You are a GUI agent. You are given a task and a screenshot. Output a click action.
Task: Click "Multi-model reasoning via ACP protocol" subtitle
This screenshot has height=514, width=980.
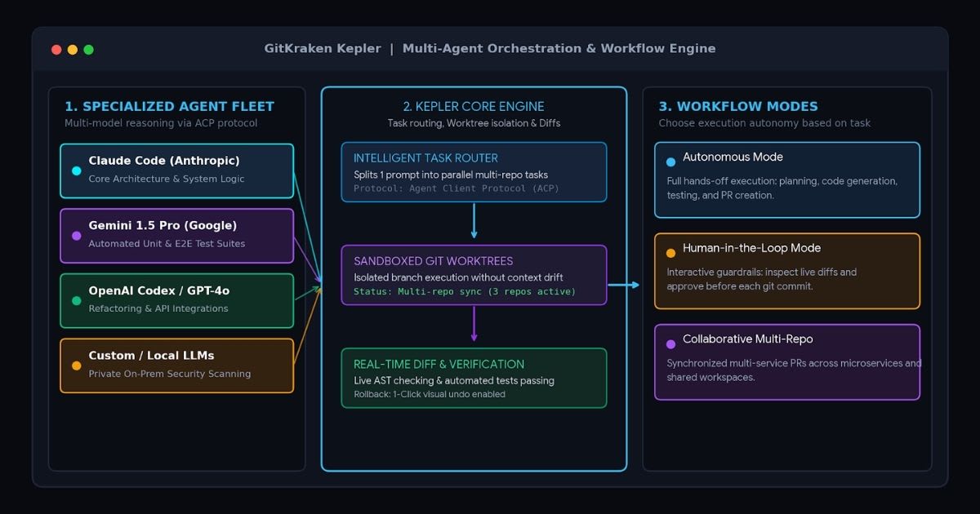[x=161, y=123]
